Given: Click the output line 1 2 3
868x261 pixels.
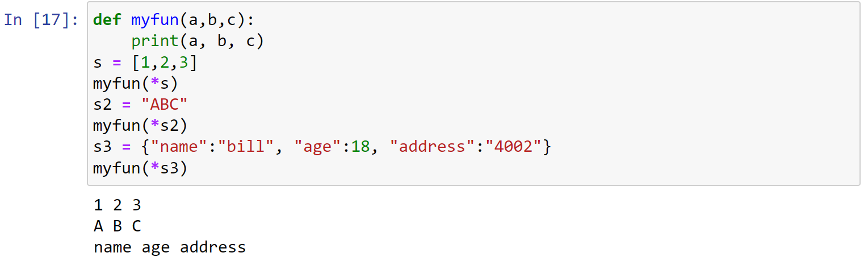Looking at the screenshot, I should point(118,205).
